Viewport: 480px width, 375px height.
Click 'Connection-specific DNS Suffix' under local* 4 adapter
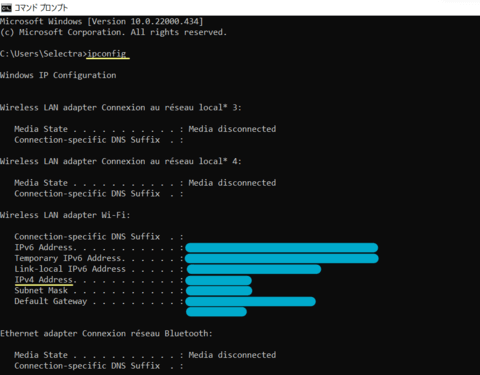pos(87,194)
